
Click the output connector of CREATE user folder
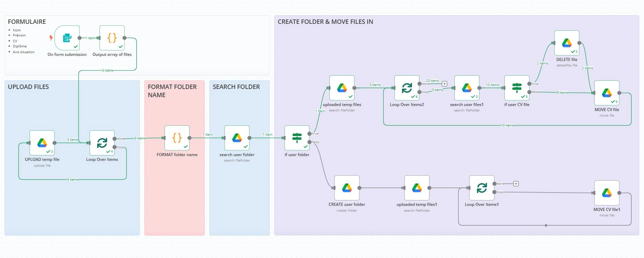point(359,188)
